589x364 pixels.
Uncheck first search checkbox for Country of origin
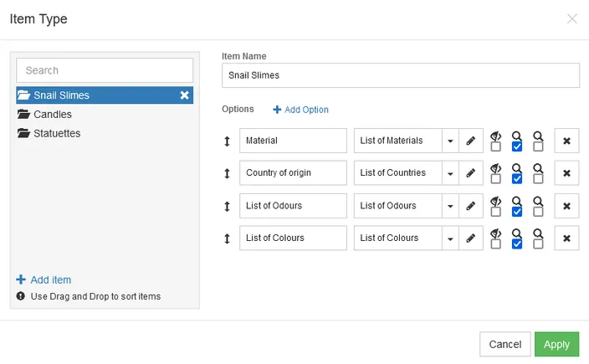pos(517,179)
